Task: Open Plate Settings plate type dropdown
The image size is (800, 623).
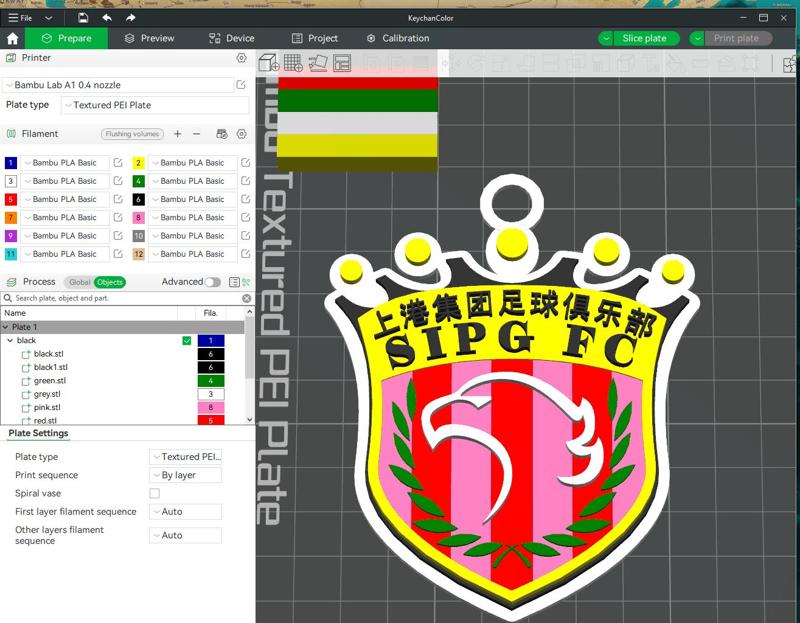Action: point(186,457)
